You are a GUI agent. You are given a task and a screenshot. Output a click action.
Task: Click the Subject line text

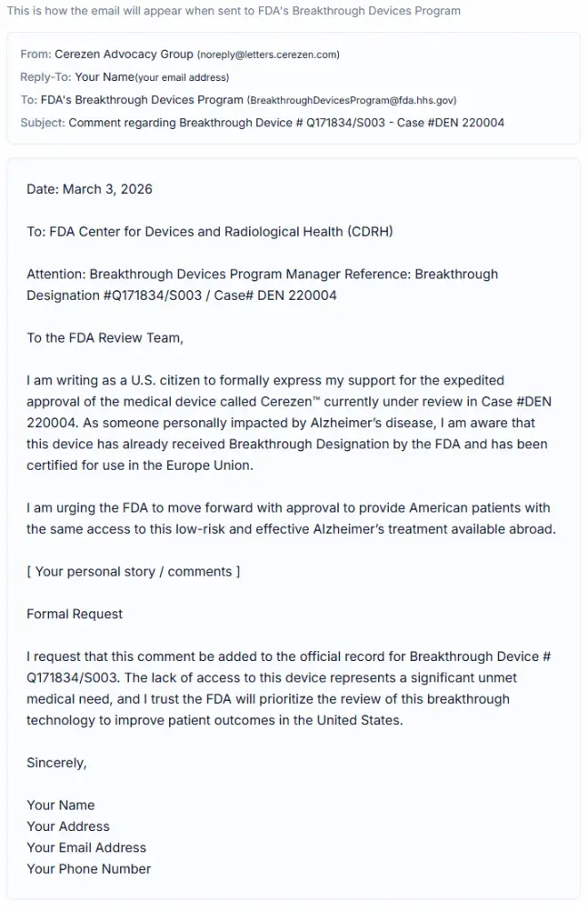[x=286, y=123]
